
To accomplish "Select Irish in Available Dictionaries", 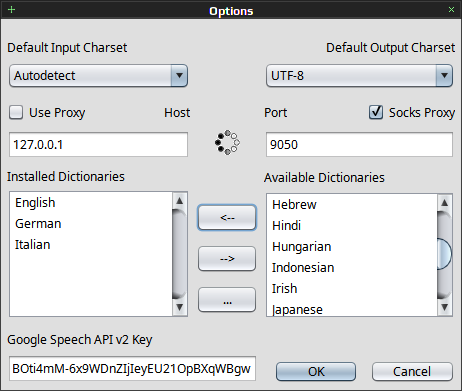I will (x=352, y=289).
